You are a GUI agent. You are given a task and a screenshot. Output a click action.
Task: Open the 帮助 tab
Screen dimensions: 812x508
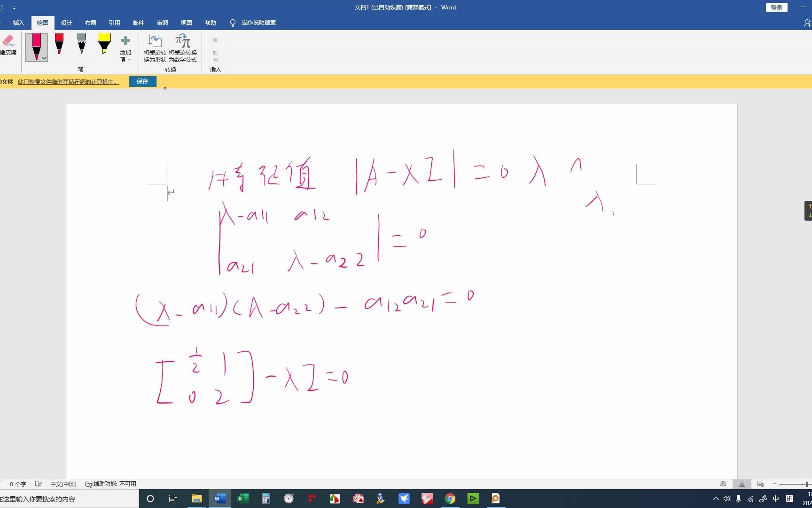[211, 23]
